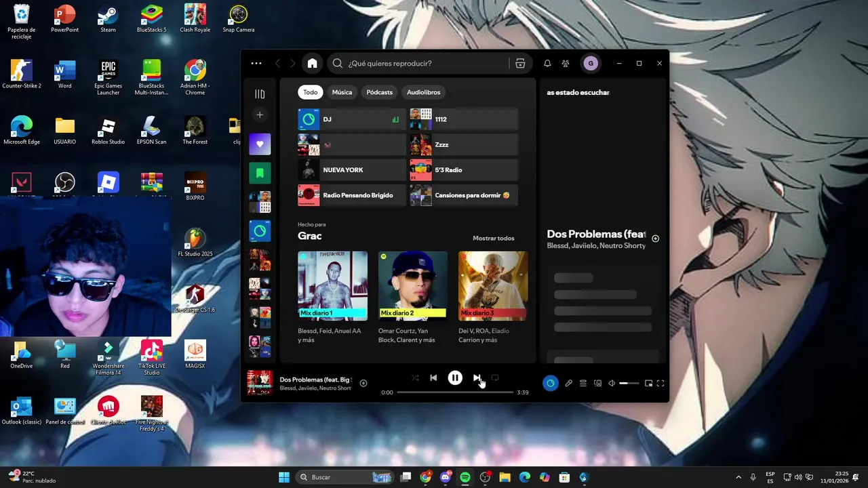The height and width of the screenshot is (488, 868).
Task: Toggle repeat mode
Action: point(495,378)
